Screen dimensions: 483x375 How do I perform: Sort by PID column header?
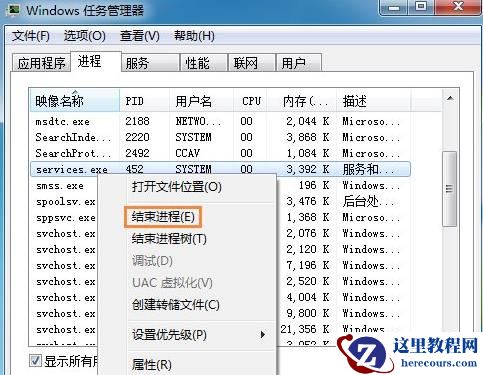pyautogui.click(x=144, y=101)
